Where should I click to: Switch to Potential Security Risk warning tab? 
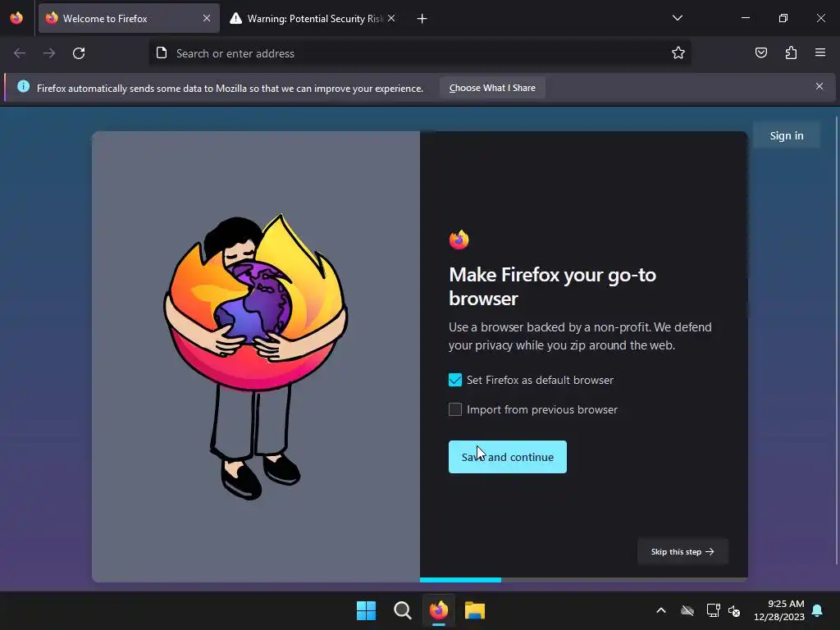coord(313,18)
